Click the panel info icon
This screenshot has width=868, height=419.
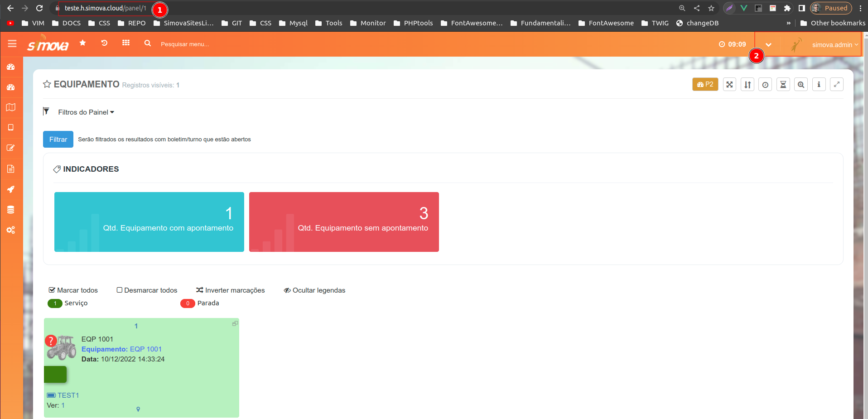(819, 85)
